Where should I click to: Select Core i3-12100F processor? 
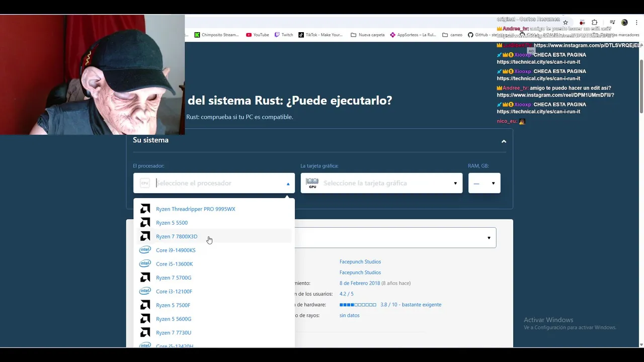click(x=213, y=291)
